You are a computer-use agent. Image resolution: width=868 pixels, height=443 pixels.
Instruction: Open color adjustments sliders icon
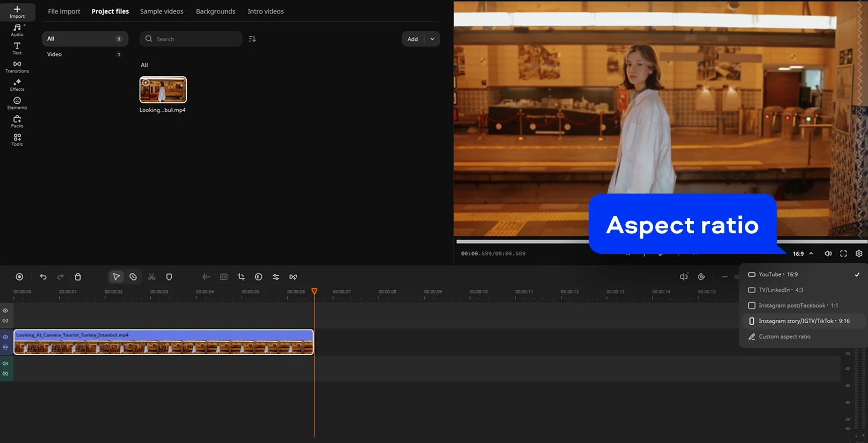click(x=276, y=277)
